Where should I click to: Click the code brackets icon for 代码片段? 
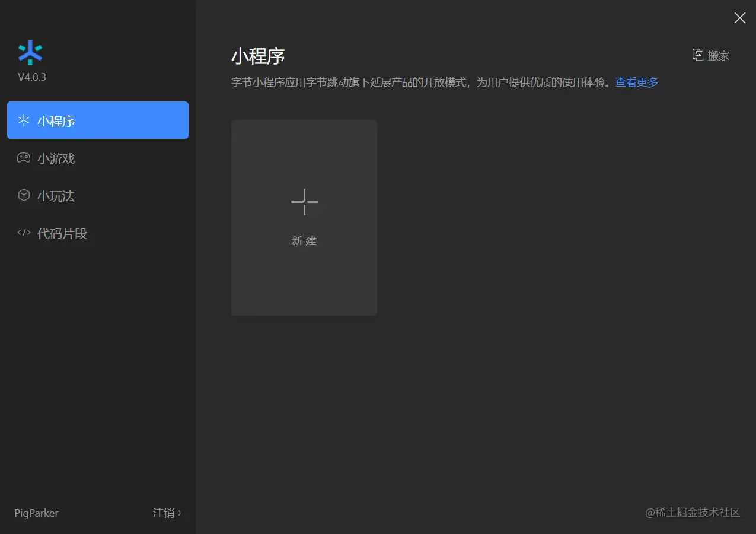click(24, 233)
